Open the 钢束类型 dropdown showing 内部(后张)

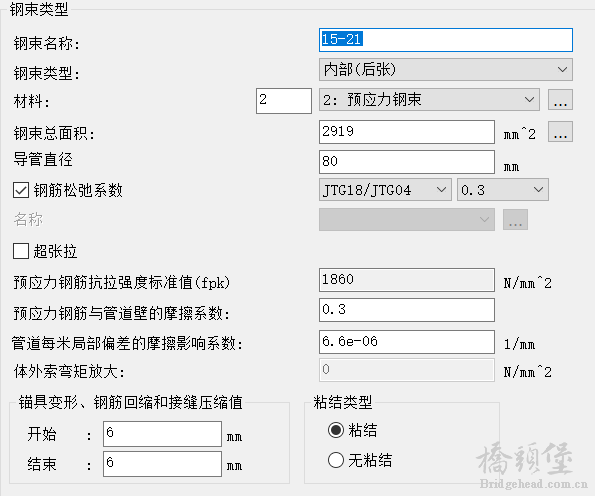pyautogui.click(x=445, y=69)
